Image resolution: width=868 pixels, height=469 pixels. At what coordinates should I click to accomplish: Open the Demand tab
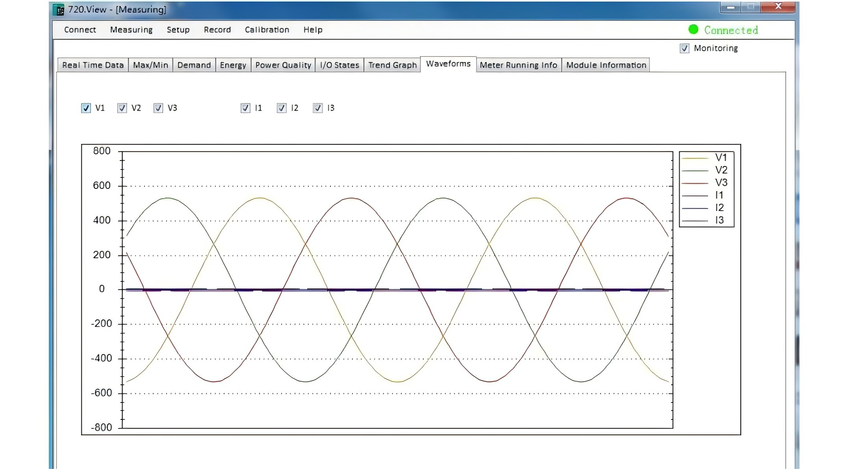pyautogui.click(x=194, y=65)
